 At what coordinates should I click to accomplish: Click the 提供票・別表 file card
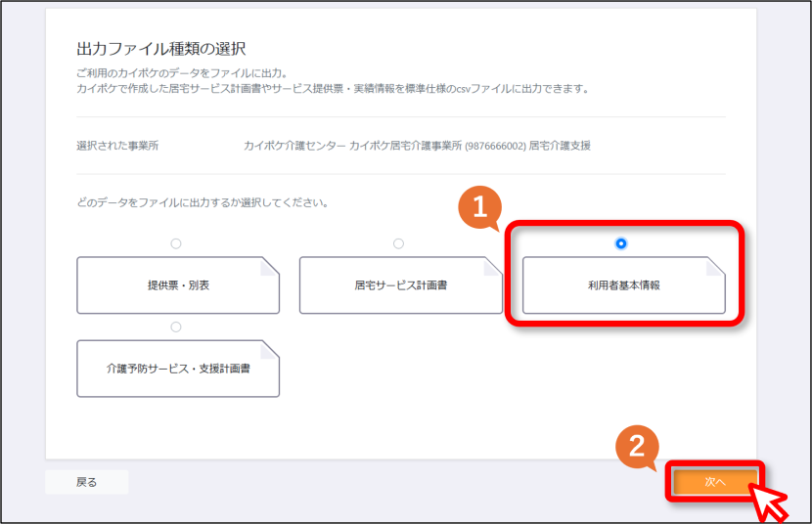coord(178,285)
